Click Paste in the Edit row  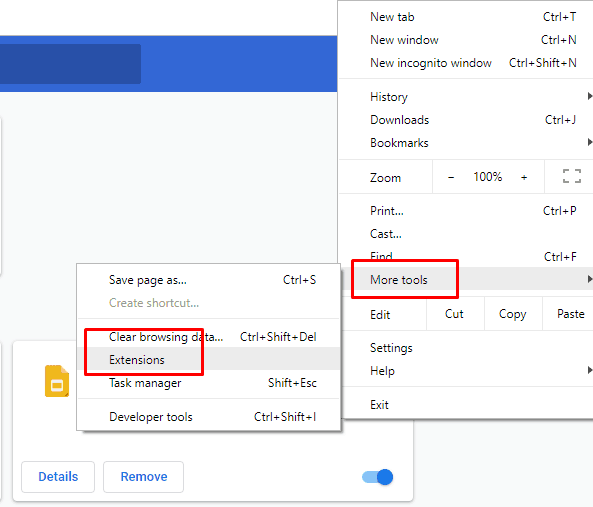pyautogui.click(x=571, y=314)
